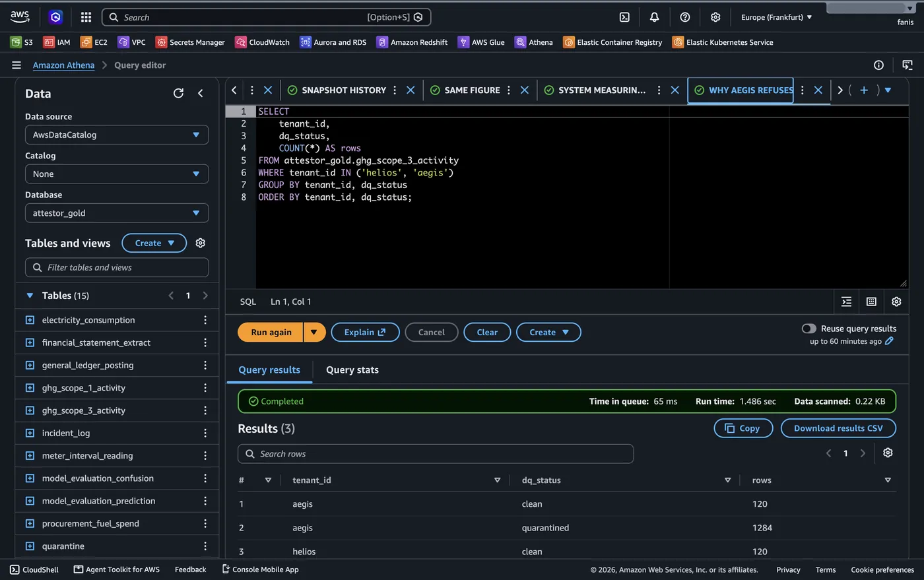Click the Explain button

(365, 332)
